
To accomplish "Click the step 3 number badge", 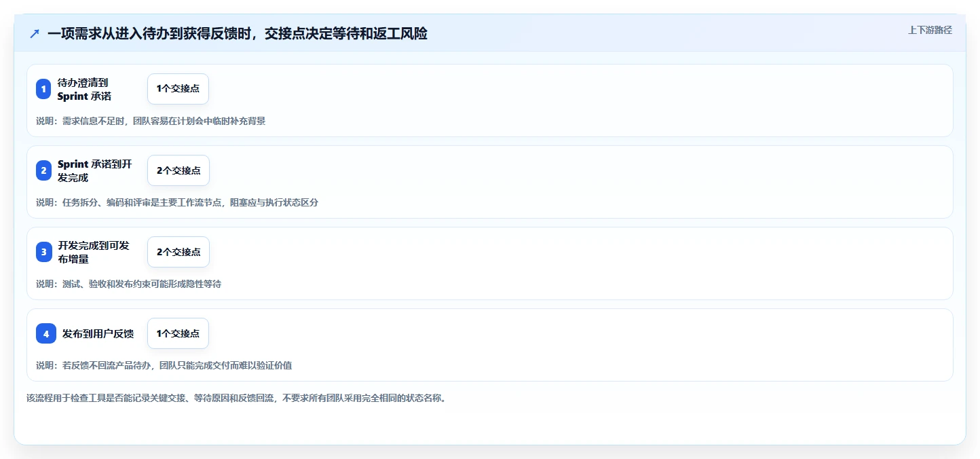I will pyautogui.click(x=43, y=252).
